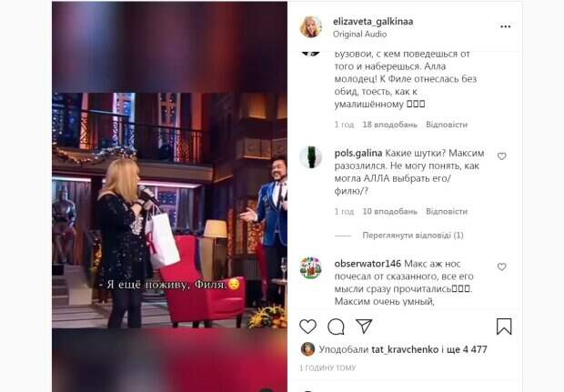Open pols.galina avatar
564x392 pixels.
point(310,157)
